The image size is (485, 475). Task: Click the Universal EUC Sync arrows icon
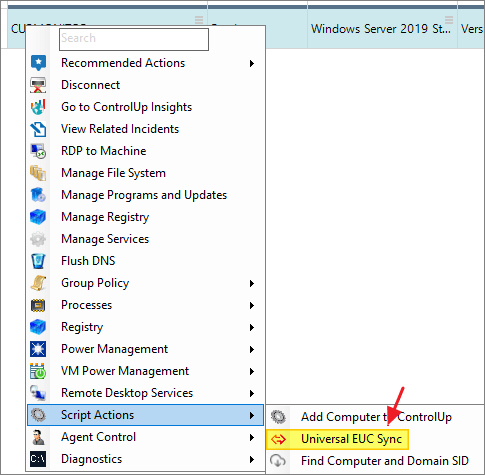pyautogui.click(x=278, y=439)
